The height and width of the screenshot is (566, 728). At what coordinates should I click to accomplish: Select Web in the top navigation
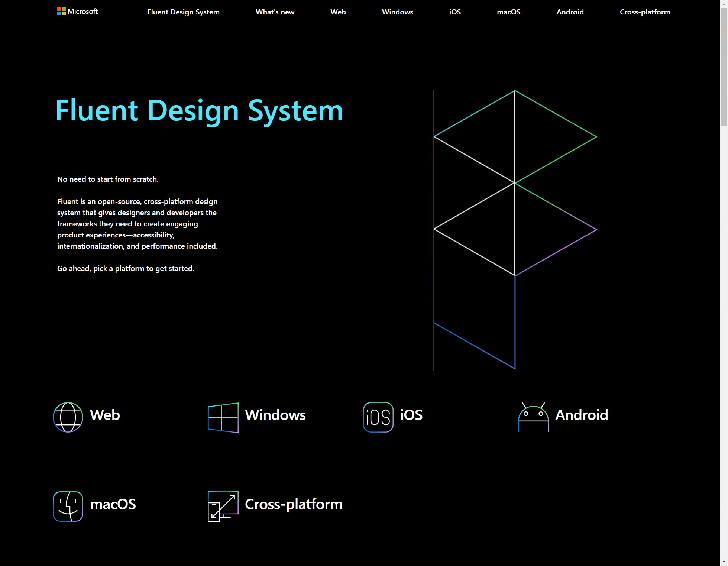coord(338,12)
